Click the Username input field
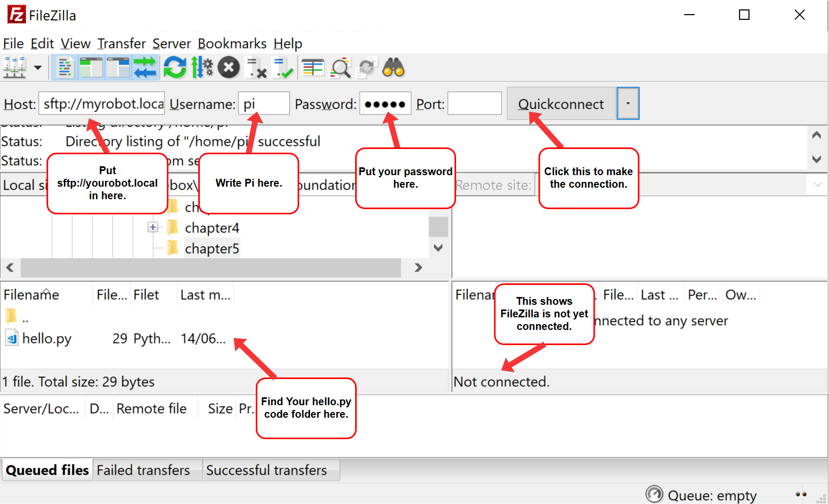829x504 pixels. [x=264, y=104]
